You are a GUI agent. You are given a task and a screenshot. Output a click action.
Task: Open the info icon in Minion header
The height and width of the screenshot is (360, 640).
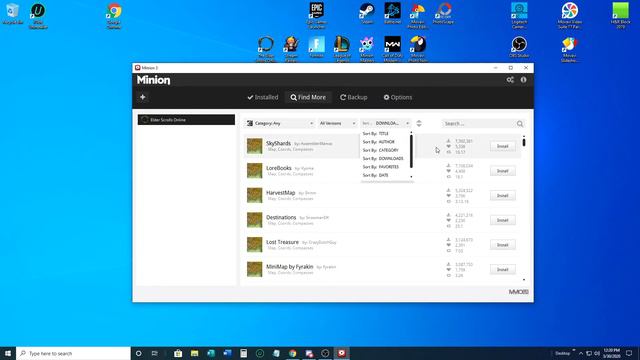523,80
